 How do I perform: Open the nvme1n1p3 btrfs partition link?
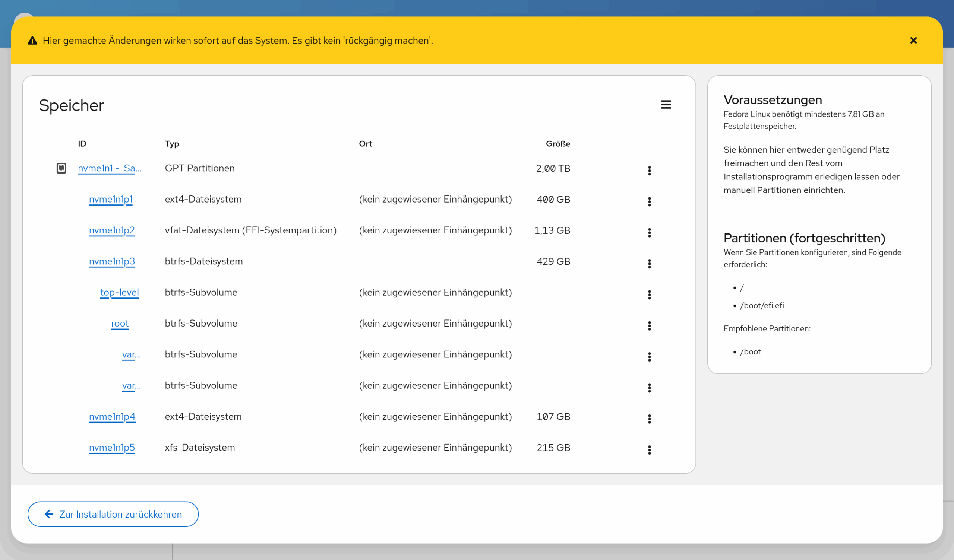112,261
